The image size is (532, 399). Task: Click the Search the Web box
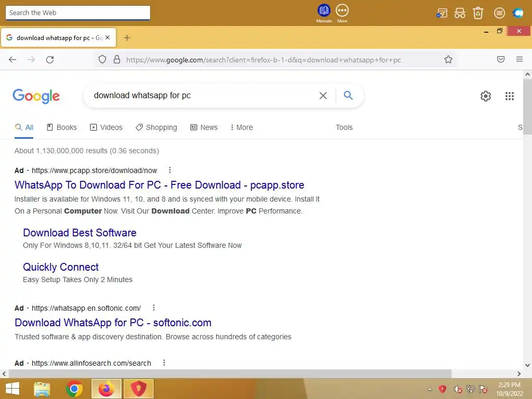pos(78,13)
